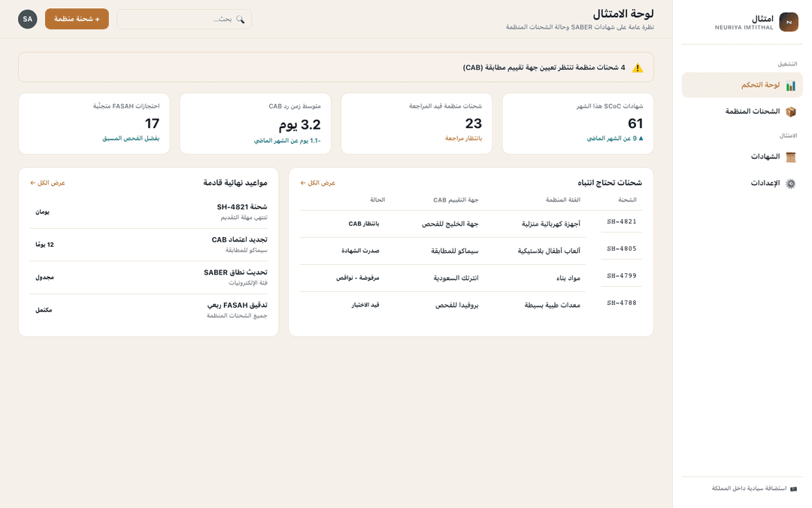Click بفضل الفحص المسبق text under 17
This screenshot has height=508, width=812.
131,138
